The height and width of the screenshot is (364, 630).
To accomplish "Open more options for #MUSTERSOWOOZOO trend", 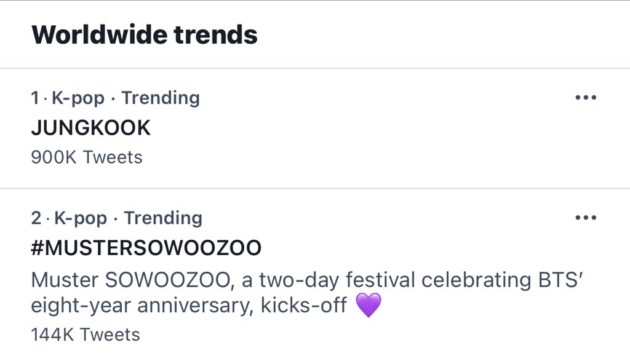I will click(585, 218).
